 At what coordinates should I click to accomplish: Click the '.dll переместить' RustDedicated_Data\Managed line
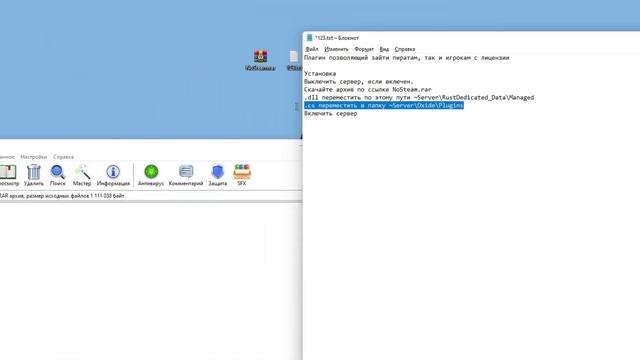(x=419, y=98)
